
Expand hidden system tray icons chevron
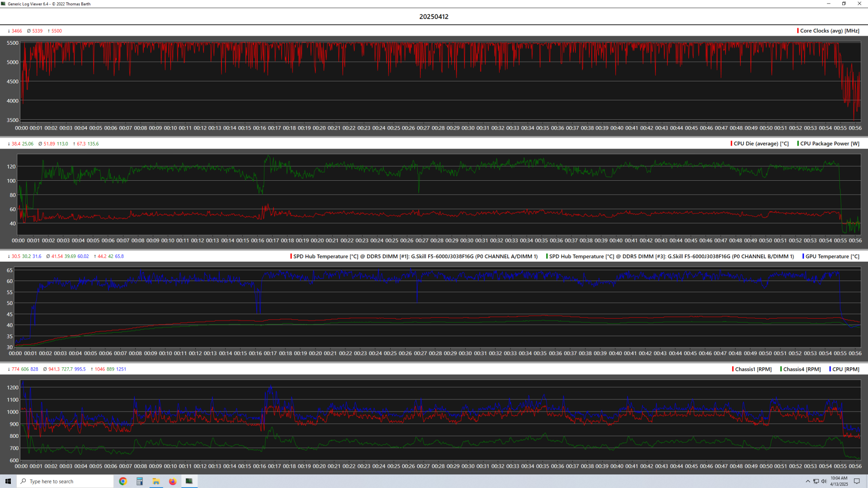click(808, 481)
